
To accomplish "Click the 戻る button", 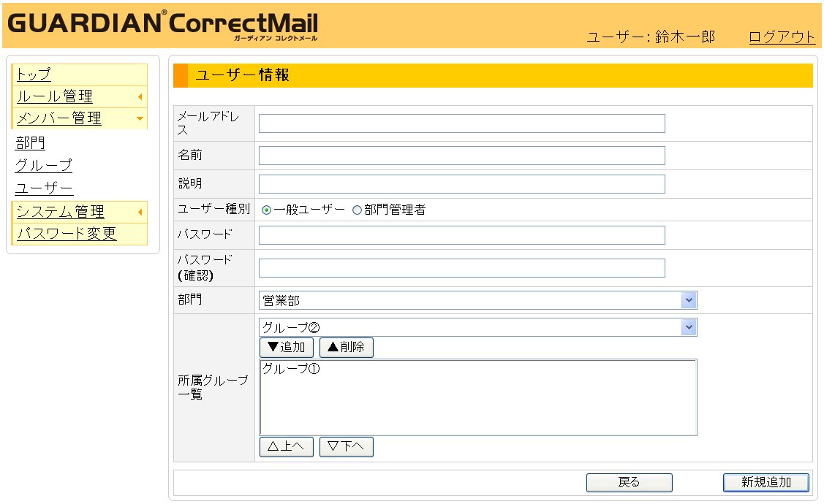I will (629, 483).
